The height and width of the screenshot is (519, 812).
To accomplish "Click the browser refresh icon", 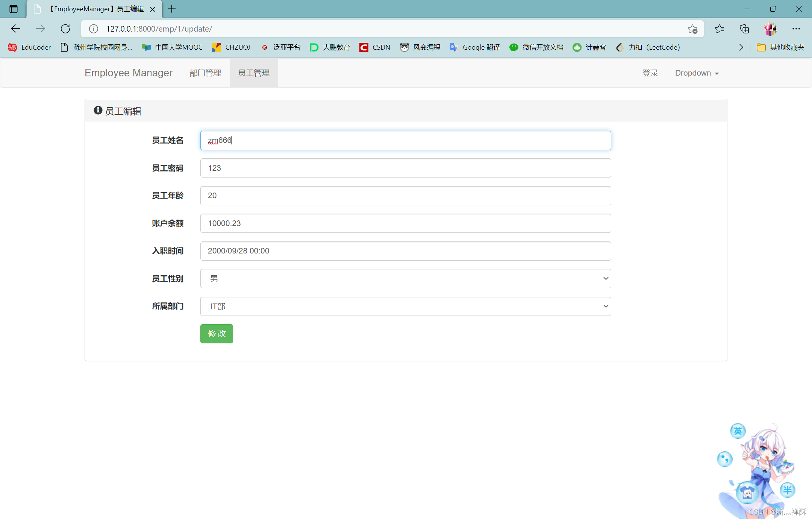I will click(65, 29).
